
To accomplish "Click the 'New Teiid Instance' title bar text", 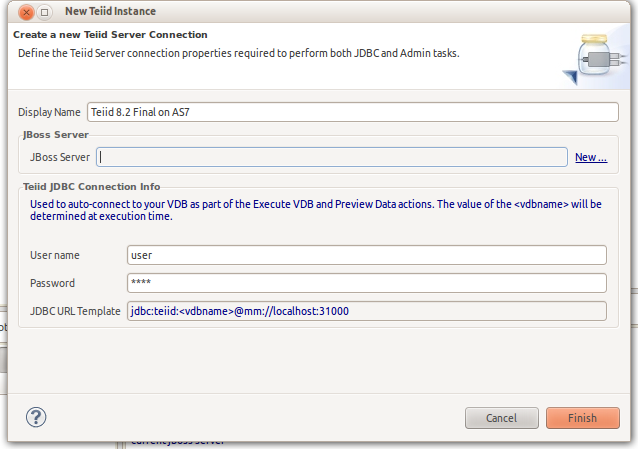I will click(x=110, y=11).
